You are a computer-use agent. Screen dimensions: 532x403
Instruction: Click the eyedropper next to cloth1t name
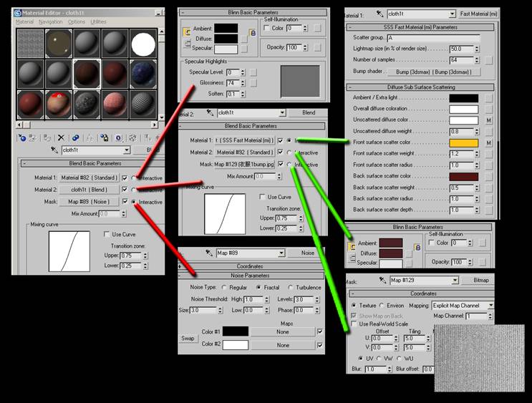(53, 150)
